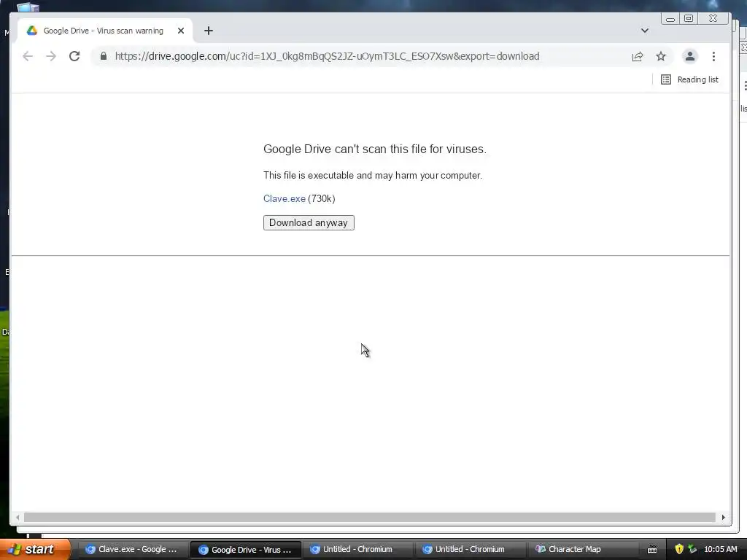Click the on-screen keyboard tray icon
The height and width of the screenshot is (560, 747).
coord(652,550)
